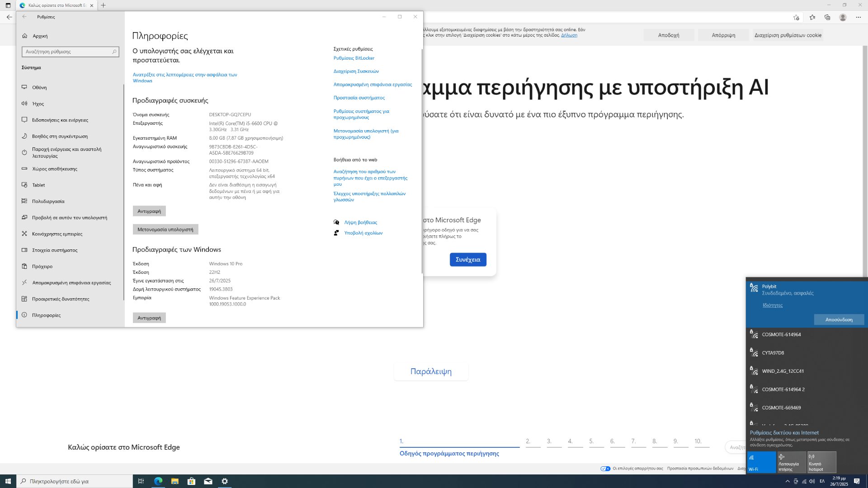
Task: Go to step 2 of Edge tour
Action: pos(533,442)
